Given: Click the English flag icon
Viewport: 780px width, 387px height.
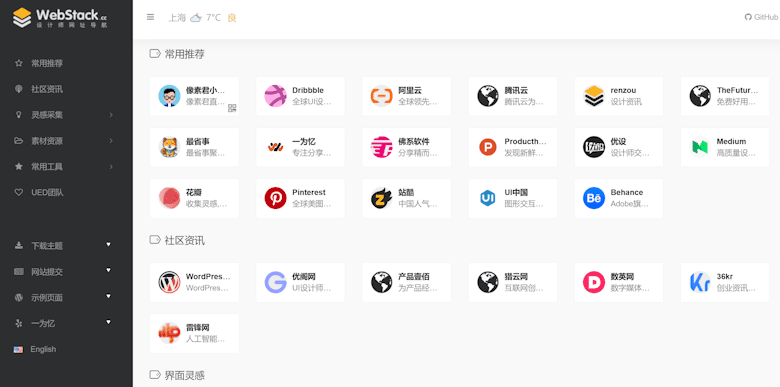Looking at the screenshot, I should 18,350.
